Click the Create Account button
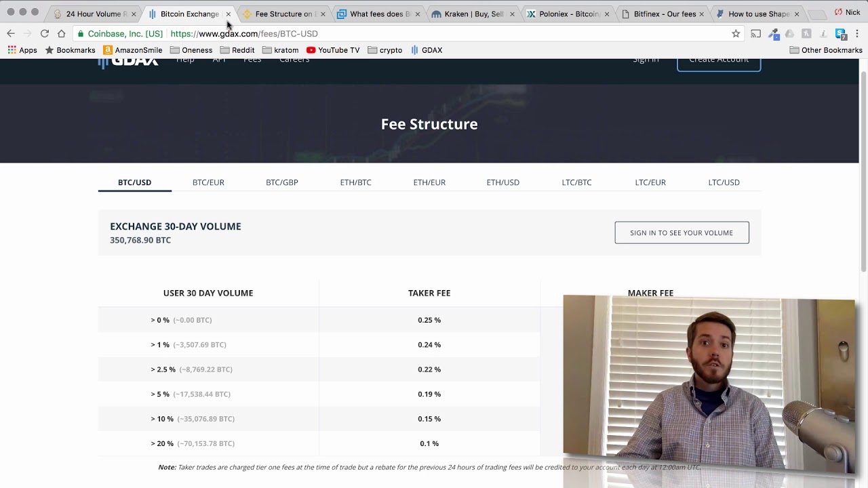The height and width of the screenshot is (488, 868). 719,62
